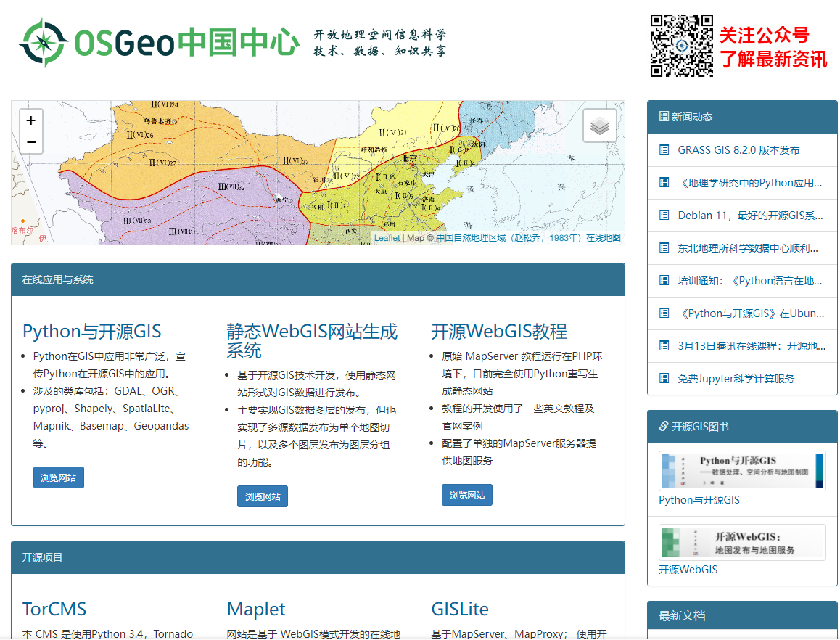Image resolution: width=840 pixels, height=640 pixels.
Task: Open the Maplet project heading
Action: pos(256,609)
